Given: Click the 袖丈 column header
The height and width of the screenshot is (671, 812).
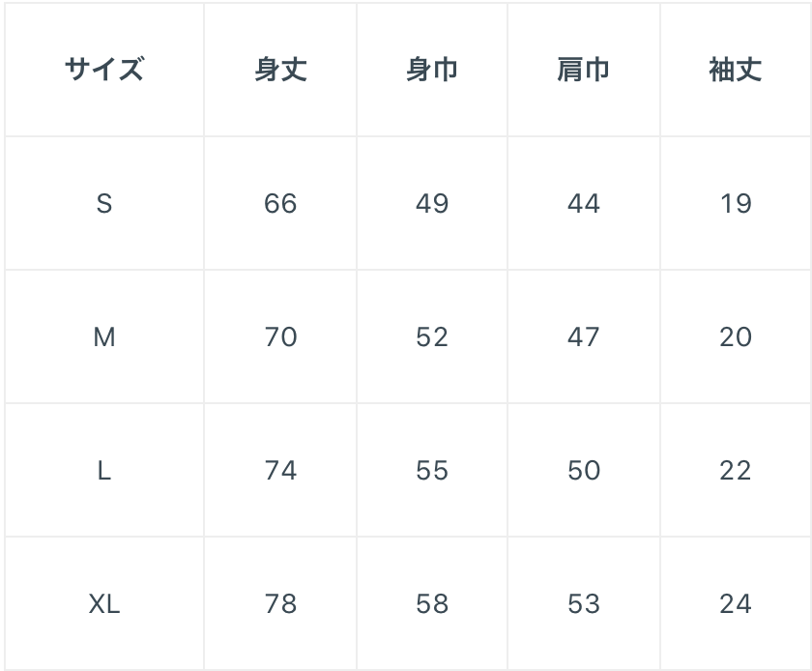Looking at the screenshot, I should 736,70.
